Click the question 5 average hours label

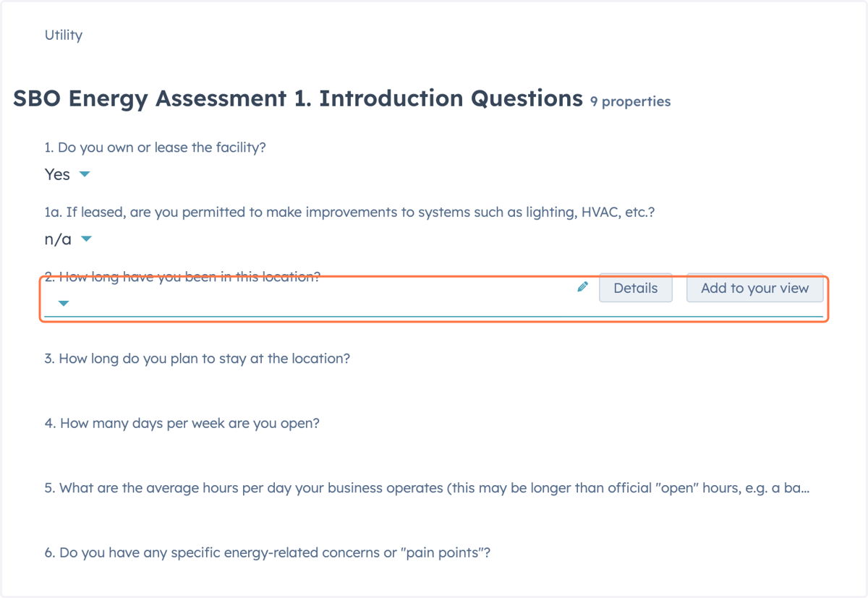pyautogui.click(x=427, y=488)
